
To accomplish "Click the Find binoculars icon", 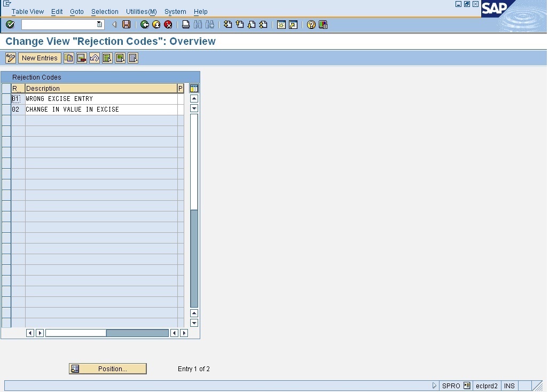I will [197, 24].
